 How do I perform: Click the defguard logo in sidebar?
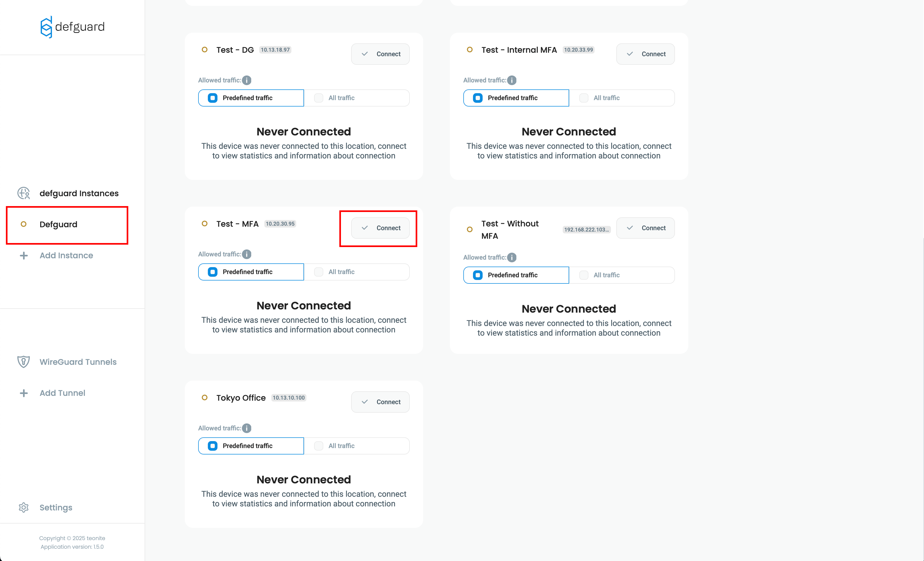(72, 27)
